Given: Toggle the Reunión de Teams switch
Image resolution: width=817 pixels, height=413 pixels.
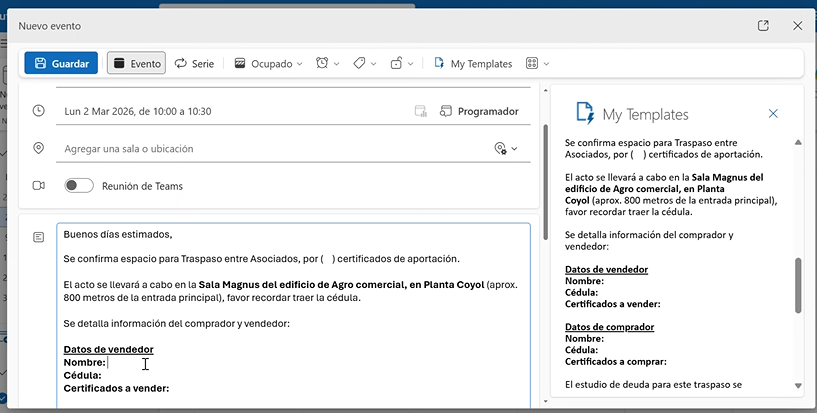Looking at the screenshot, I should point(79,185).
